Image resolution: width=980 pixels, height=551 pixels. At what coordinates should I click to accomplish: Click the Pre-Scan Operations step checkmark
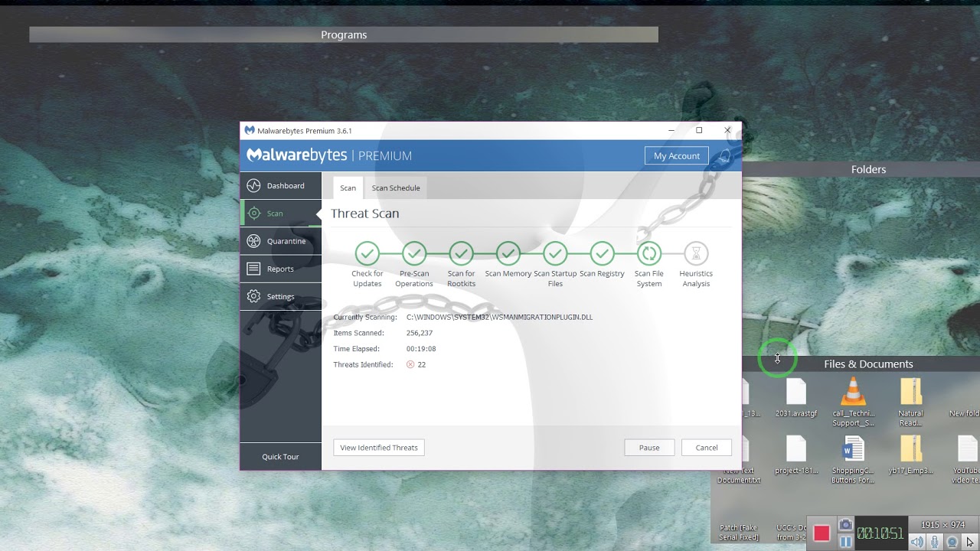[414, 253]
